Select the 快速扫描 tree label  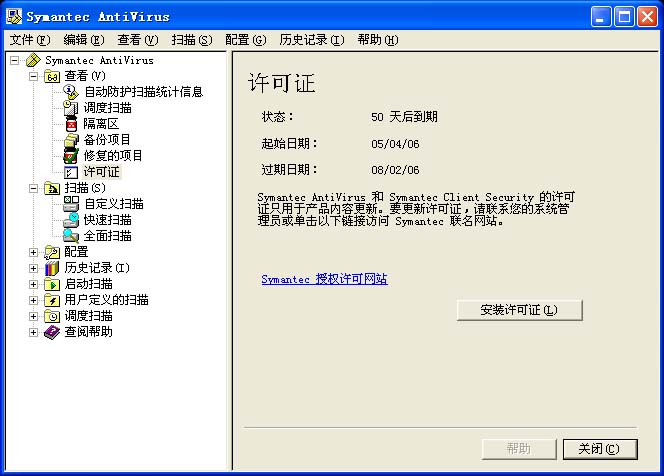coord(108,220)
